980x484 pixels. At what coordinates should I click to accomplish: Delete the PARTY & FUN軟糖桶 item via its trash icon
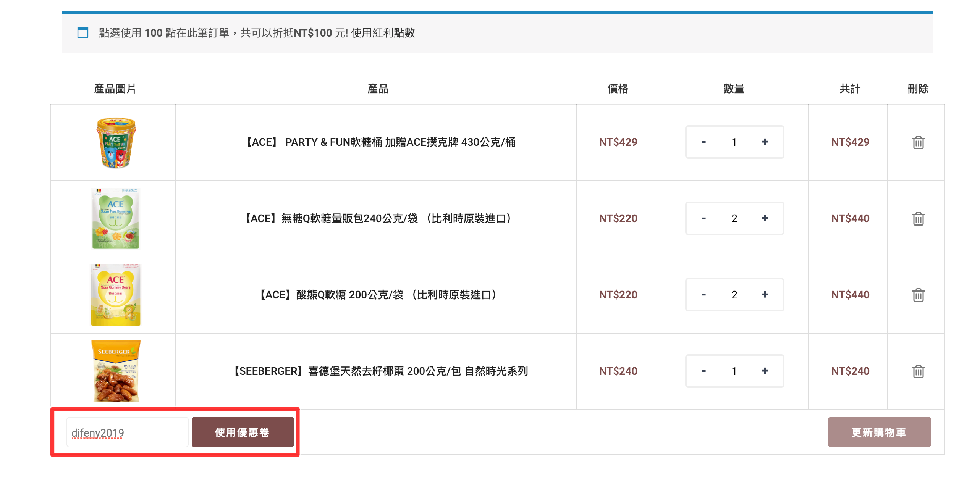click(x=918, y=142)
